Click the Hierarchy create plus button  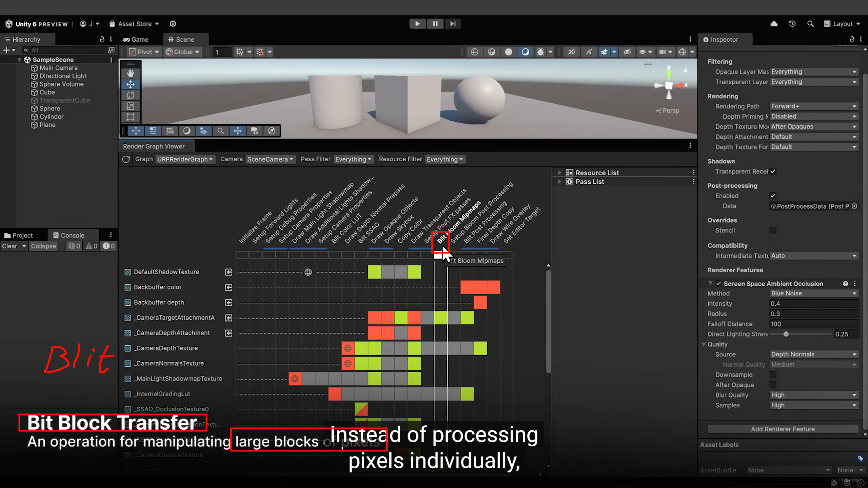click(x=9, y=50)
